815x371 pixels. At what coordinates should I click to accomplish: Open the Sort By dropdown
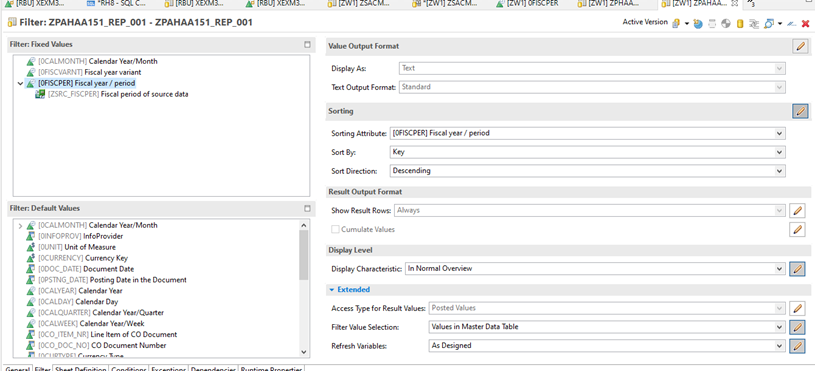pyautogui.click(x=587, y=152)
